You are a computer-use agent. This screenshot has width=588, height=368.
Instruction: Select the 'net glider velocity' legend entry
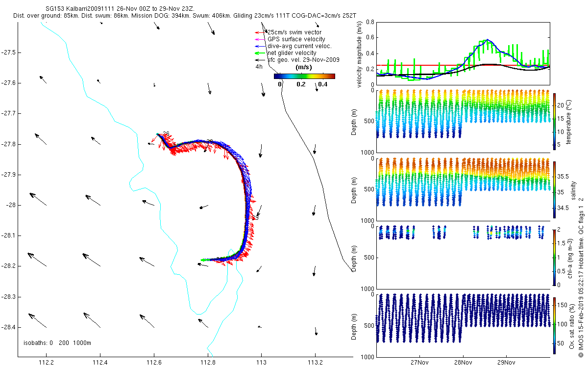(x=292, y=53)
